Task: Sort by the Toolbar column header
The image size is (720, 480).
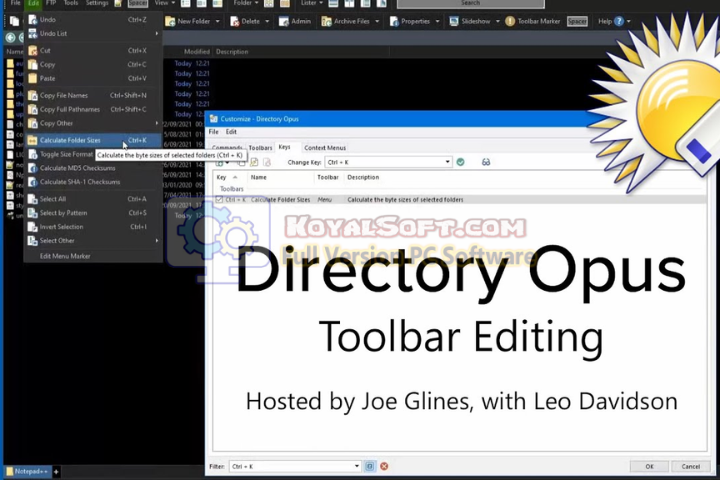Action: [x=329, y=177]
